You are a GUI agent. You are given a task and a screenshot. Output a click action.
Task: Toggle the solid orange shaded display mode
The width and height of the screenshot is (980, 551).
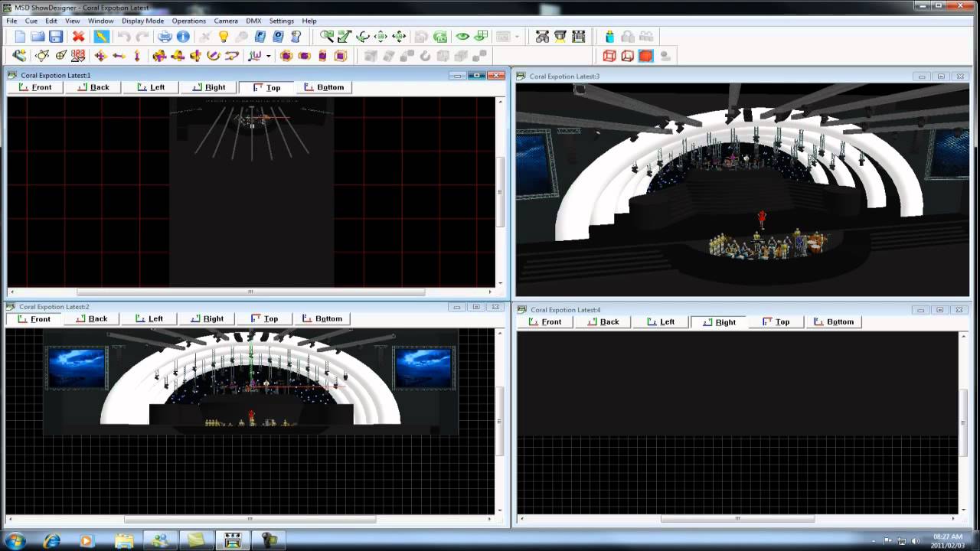(x=646, y=56)
